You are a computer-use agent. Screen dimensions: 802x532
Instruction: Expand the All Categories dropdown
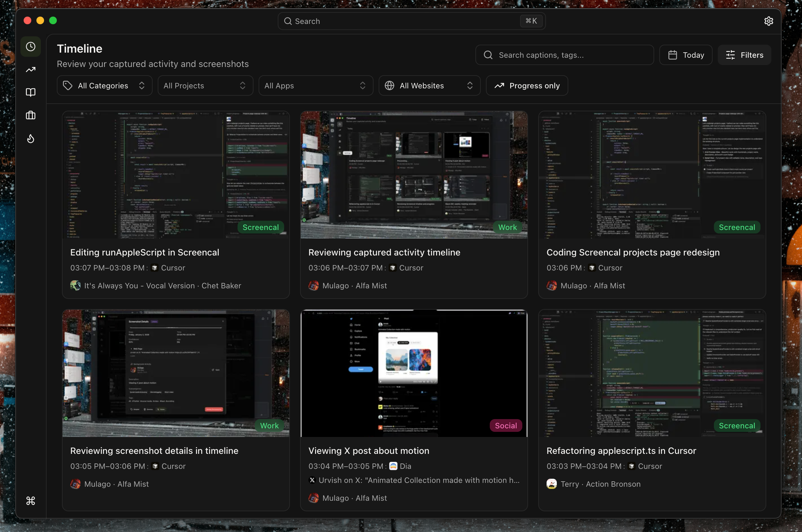pyautogui.click(x=104, y=85)
